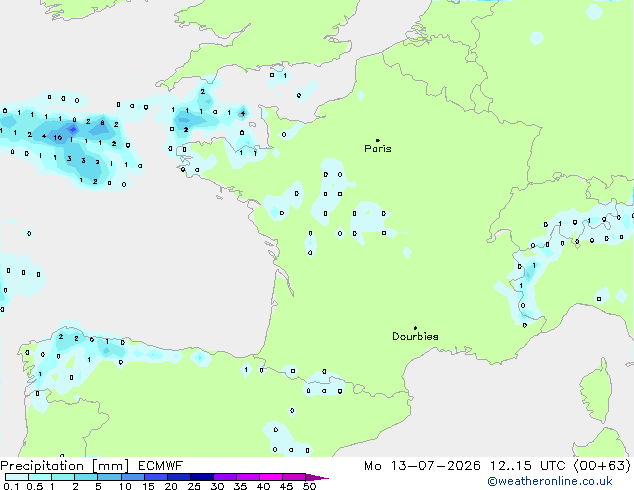This screenshot has height=490, width=634.
Task: Click the "10" rainfall value over the Atlantic
Action: point(58,137)
